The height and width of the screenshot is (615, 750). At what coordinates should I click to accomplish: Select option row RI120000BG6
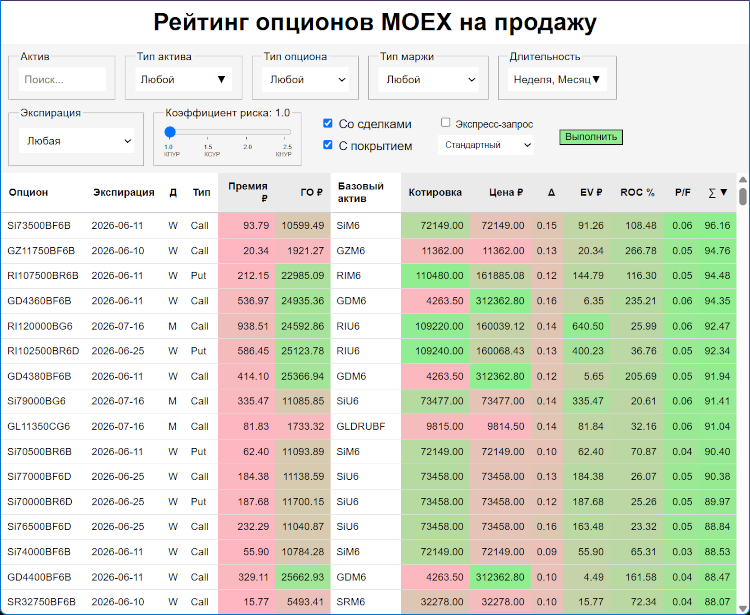[368, 326]
